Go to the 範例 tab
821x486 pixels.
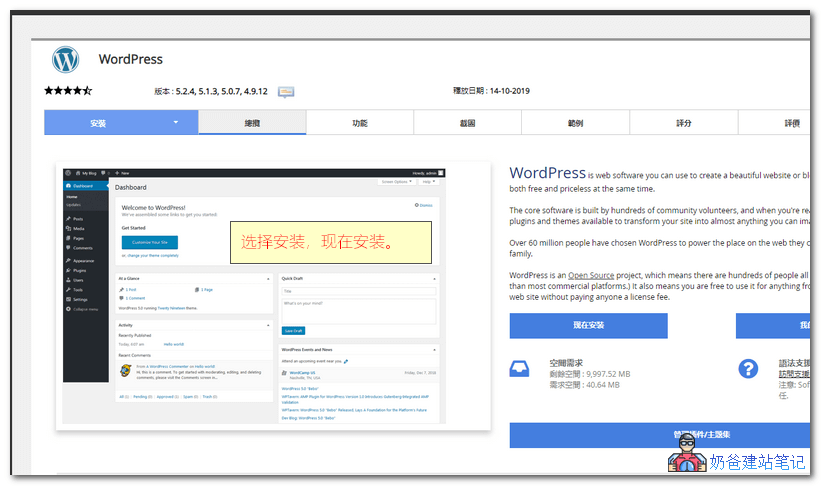575,123
